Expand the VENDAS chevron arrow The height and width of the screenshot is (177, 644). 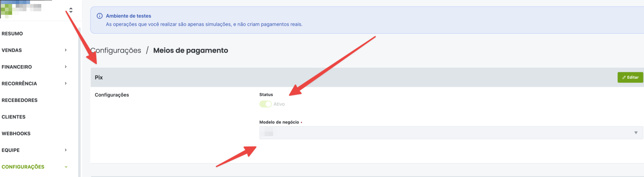click(x=65, y=50)
